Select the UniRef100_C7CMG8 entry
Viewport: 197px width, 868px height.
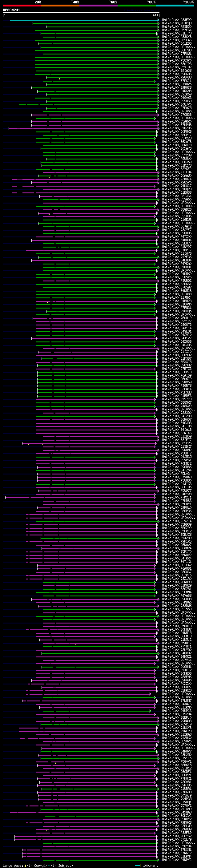(177, 115)
